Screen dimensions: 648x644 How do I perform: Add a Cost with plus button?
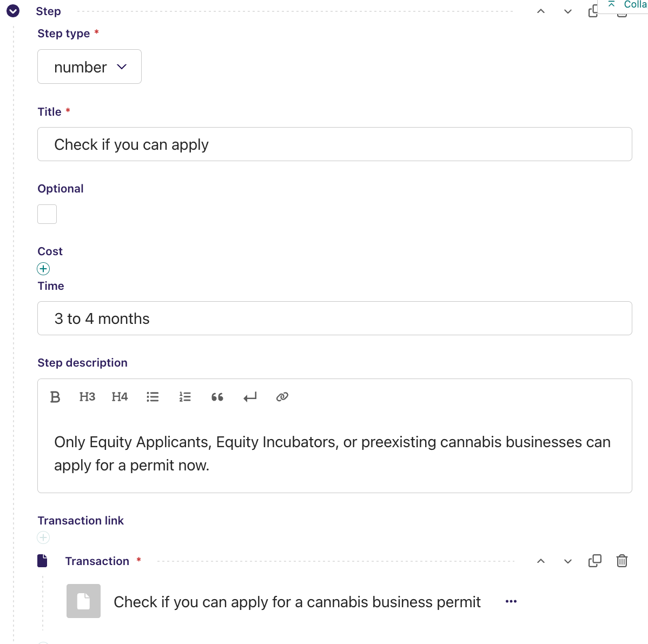pyautogui.click(x=43, y=269)
